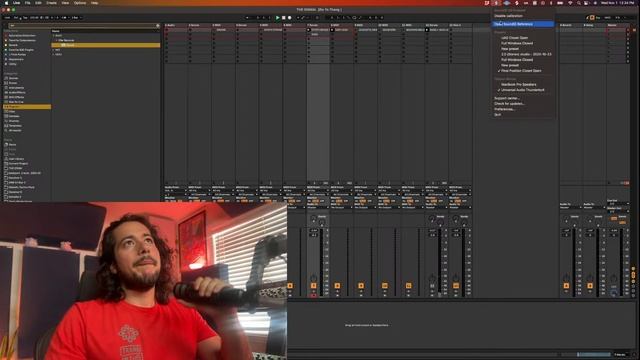The height and width of the screenshot is (360, 640).
Task: Select Templates in browser categories
Action: pyautogui.click(x=15, y=126)
